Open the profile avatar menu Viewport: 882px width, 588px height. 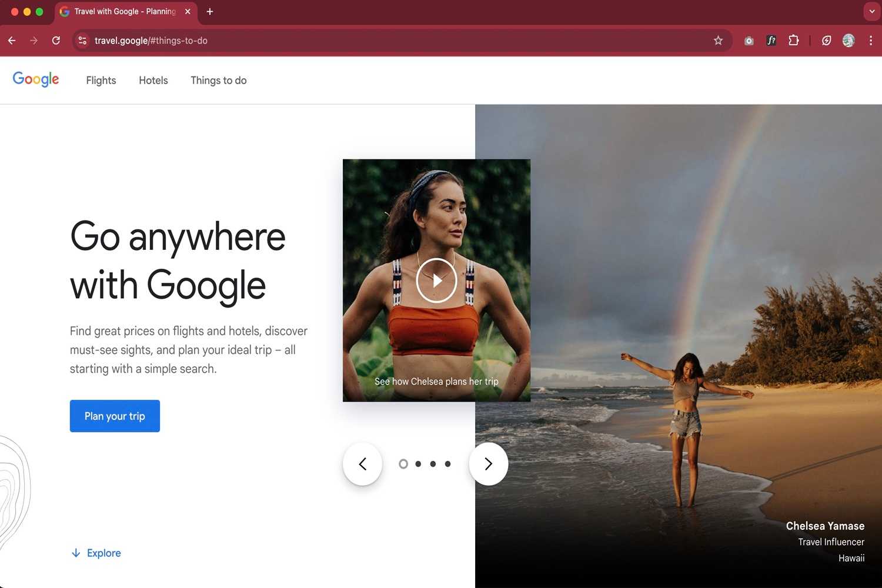click(x=848, y=41)
